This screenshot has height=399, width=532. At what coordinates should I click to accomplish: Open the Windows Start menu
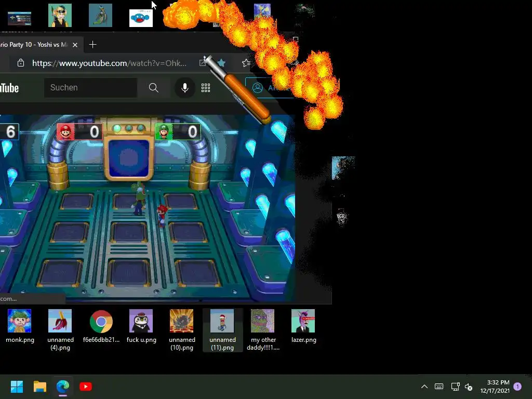tap(17, 387)
